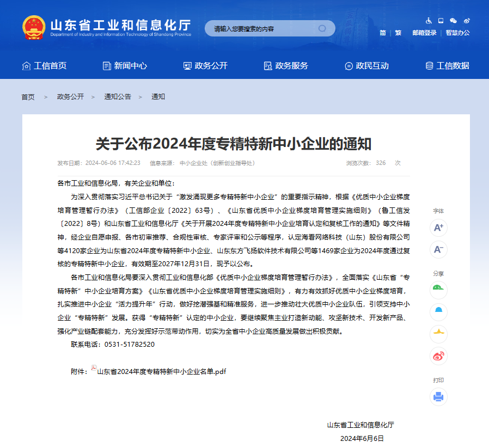Click the Weibo icon in top header

(466, 21)
